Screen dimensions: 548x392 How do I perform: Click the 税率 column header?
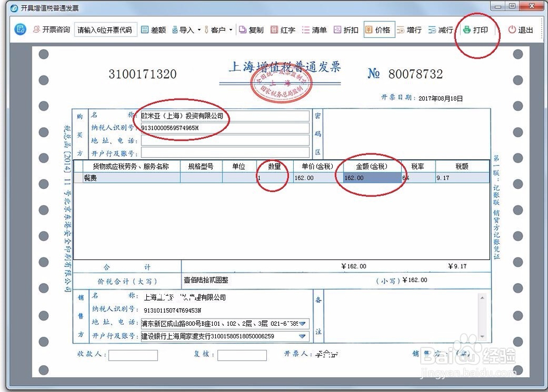click(418, 166)
